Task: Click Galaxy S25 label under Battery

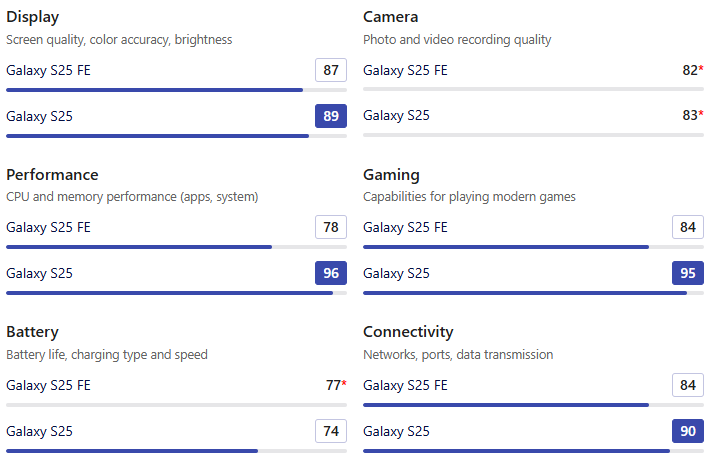Action: coord(39,431)
